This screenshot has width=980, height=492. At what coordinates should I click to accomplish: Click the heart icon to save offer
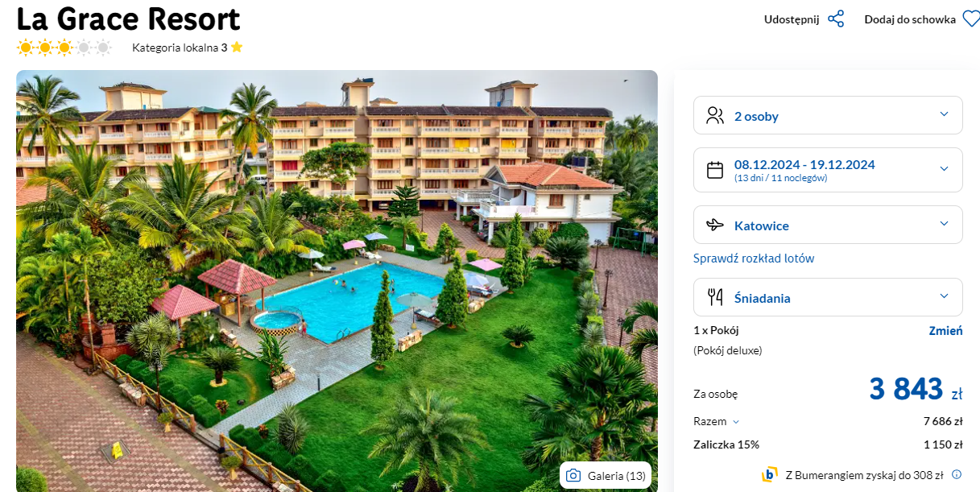pos(971,19)
